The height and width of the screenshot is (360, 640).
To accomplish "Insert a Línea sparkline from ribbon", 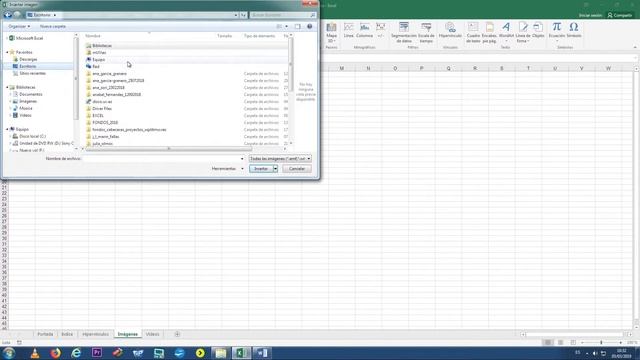I will (349, 30).
